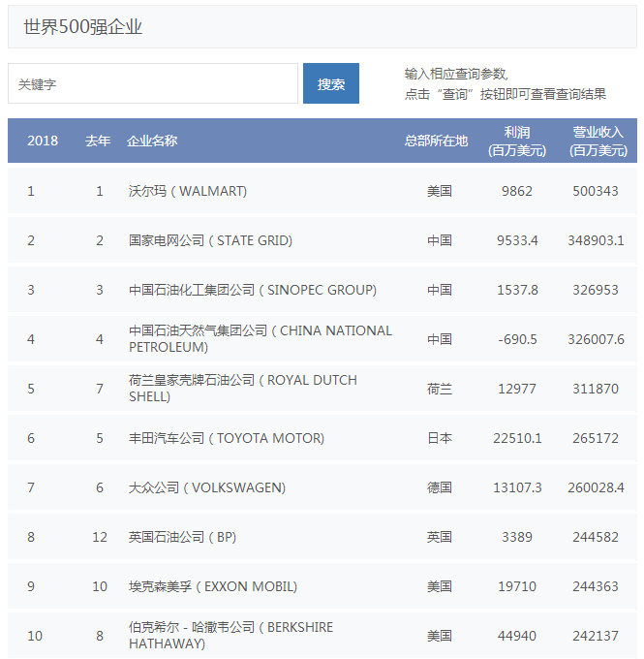Click the blue 搜索 search button
Image resolution: width=644 pixels, height=659 pixels.
pyautogui.click(x=331, y=83)
